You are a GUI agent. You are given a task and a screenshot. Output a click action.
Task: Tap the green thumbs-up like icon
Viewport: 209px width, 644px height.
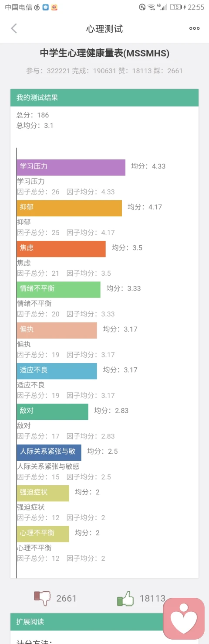point(125,598)
